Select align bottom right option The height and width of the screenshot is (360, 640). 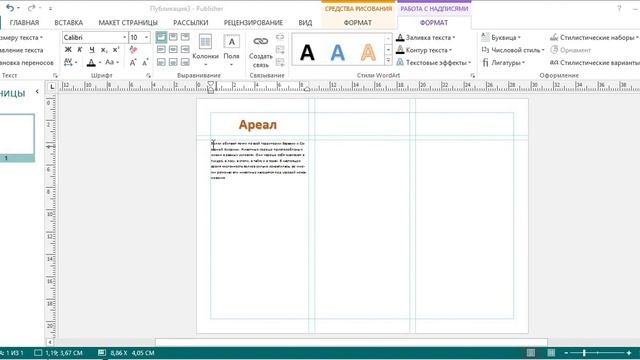coord(185,62)
